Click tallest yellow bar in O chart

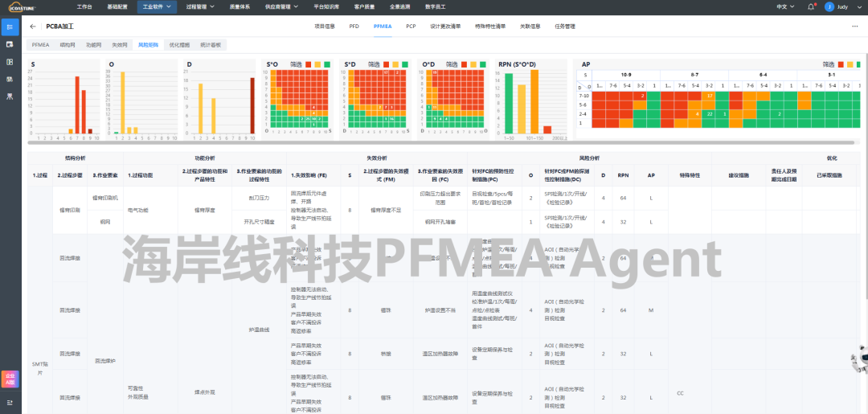pos(122,102)
